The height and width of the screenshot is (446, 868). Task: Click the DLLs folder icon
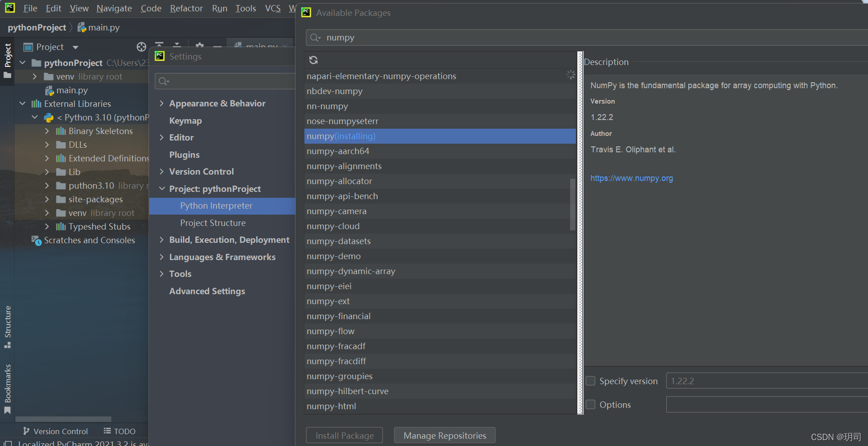click(x=61, y=145)
